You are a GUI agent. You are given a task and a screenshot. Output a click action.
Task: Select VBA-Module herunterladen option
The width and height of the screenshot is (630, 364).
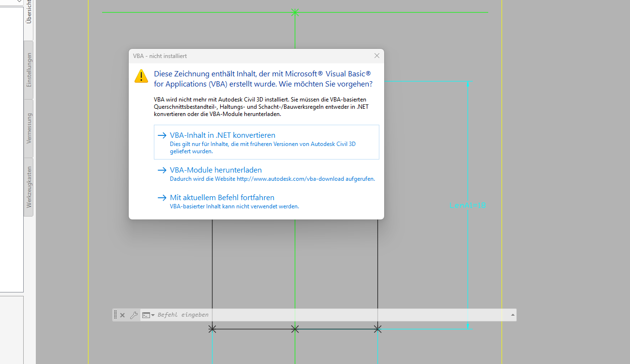click(266, 174)
